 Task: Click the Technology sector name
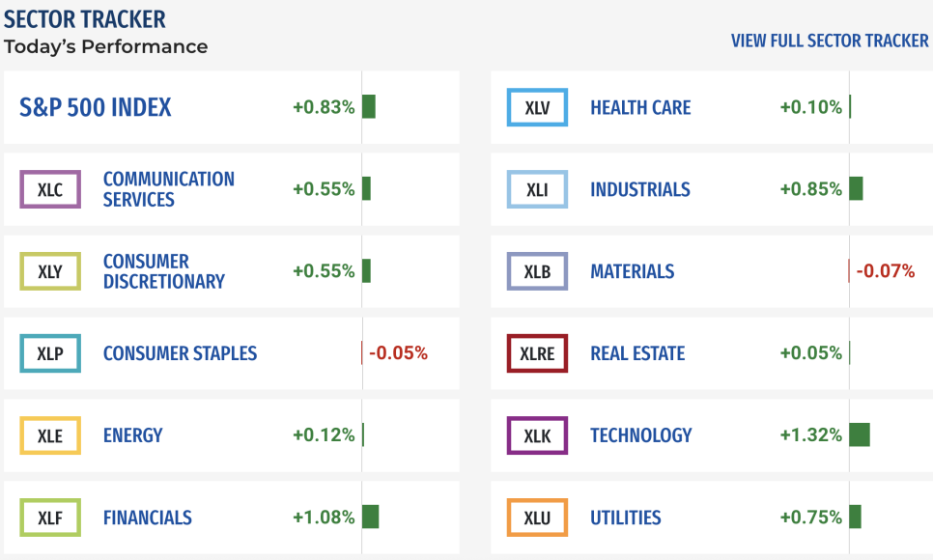tap(641, 435)
